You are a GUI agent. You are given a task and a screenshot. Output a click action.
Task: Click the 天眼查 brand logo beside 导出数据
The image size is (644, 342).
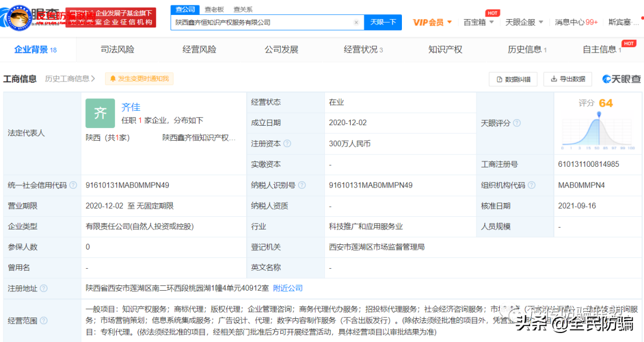tap(621, 79)
